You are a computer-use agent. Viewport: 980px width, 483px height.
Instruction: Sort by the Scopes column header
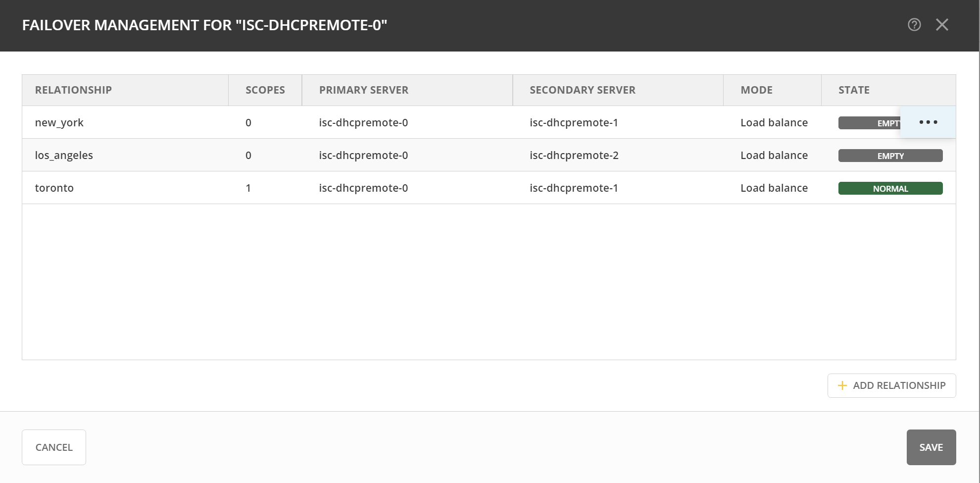point(265,90)
